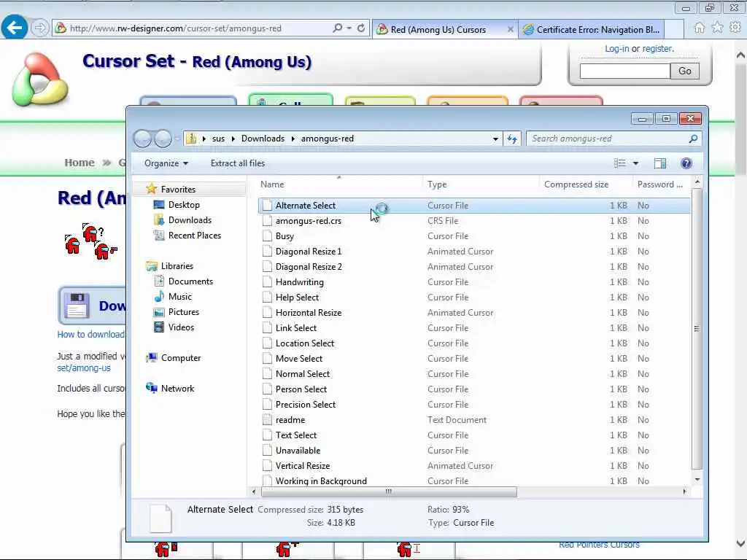Image resolution: width=747 pixels, height=560 pixels.
Task: Open Pictures library in navigation pane
Action: 183,312
